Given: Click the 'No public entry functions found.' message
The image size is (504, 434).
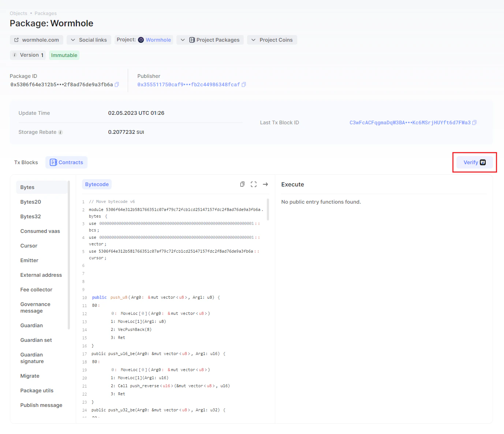Looking at the screenshot, I should coord(321,202).
